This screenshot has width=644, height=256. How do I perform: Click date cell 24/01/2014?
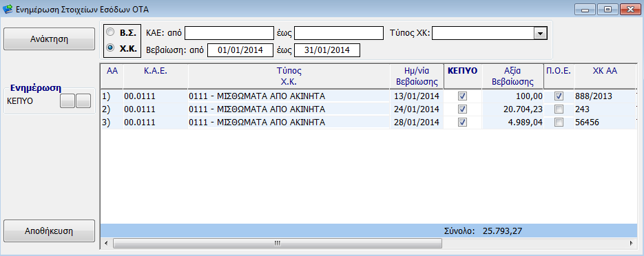[x=417, y=109]
